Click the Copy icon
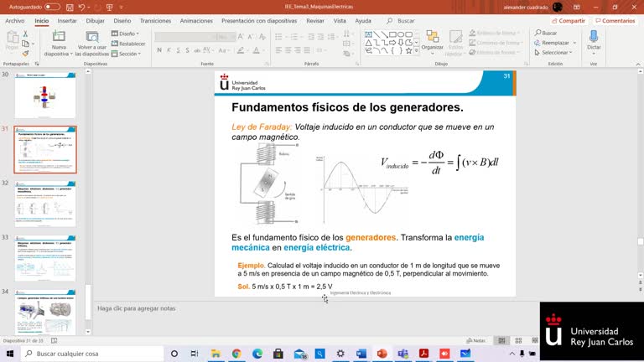 pyautogui.click(x=25, y=44)
